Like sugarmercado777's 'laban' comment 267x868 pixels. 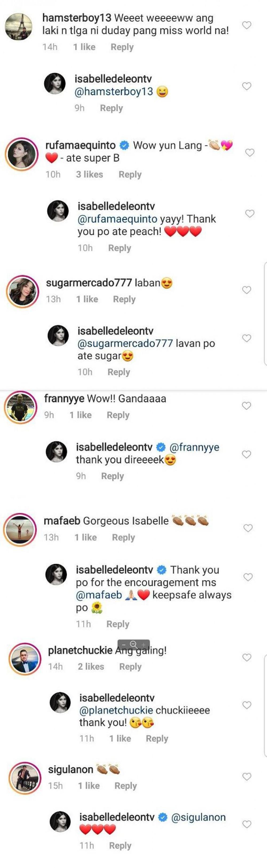247,290
